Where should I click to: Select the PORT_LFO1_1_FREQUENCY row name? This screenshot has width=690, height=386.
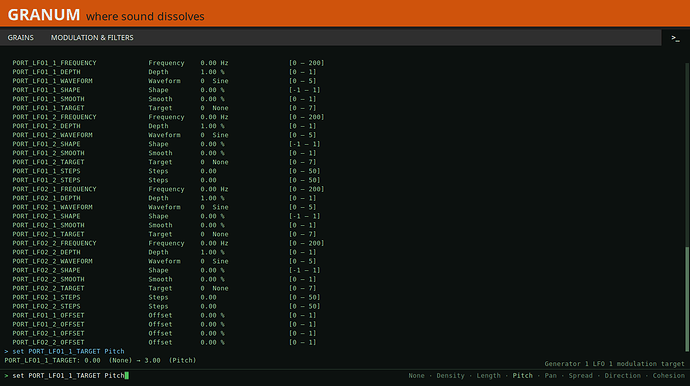pyautogui.click(x=54, y=63)
